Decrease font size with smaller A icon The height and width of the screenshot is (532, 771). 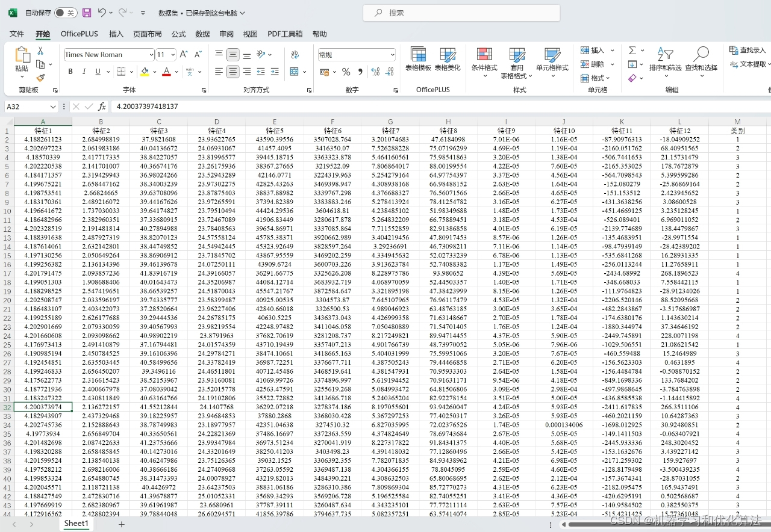coord(199,55)
